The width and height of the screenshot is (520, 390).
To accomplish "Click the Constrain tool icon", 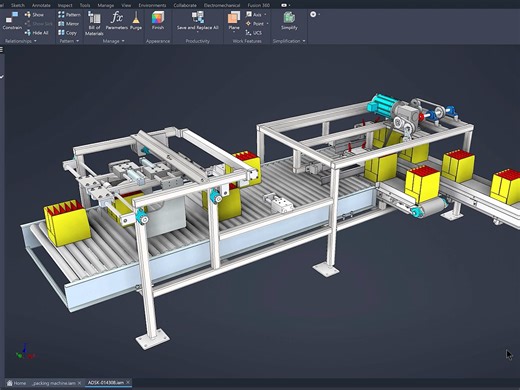I will click(13, 17).
